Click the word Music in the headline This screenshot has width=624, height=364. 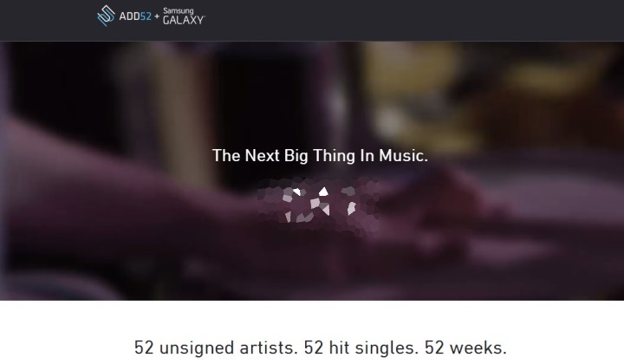[401, 155]
